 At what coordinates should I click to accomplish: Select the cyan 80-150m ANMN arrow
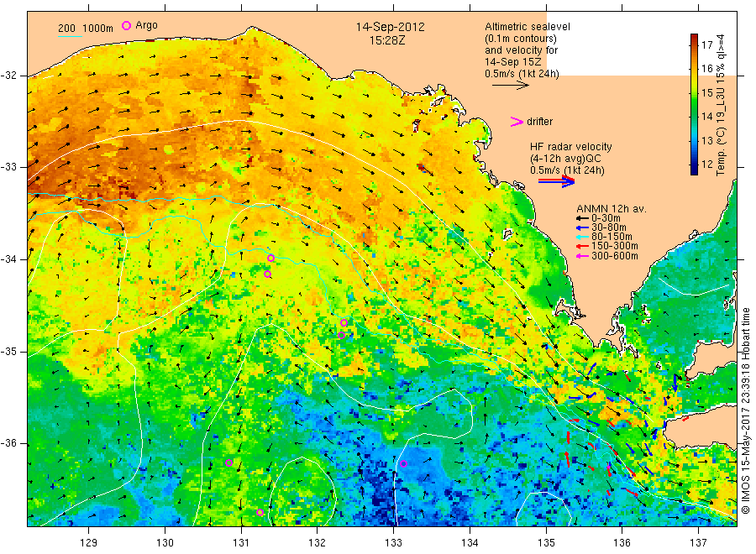pos(583,237)
